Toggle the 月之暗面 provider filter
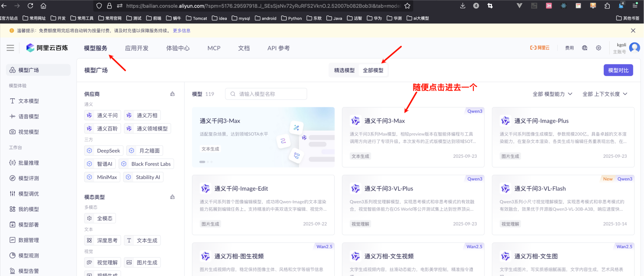 [x=145, y=151]
